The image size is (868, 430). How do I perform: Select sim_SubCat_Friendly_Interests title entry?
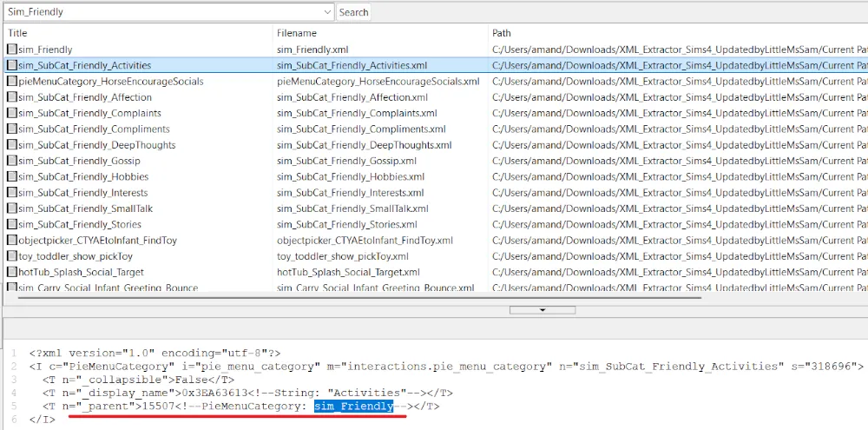tap(83, 193)
